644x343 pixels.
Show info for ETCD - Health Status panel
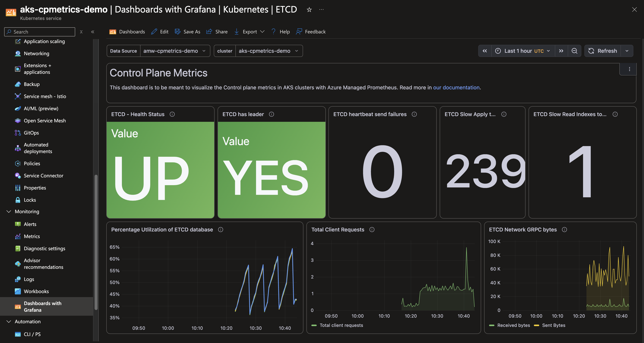tap(172, 114)
